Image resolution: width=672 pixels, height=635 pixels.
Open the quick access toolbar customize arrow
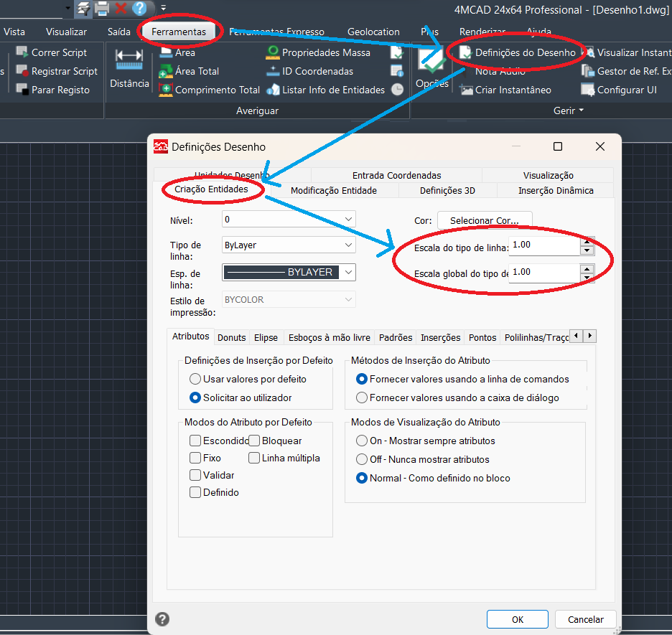163,8
